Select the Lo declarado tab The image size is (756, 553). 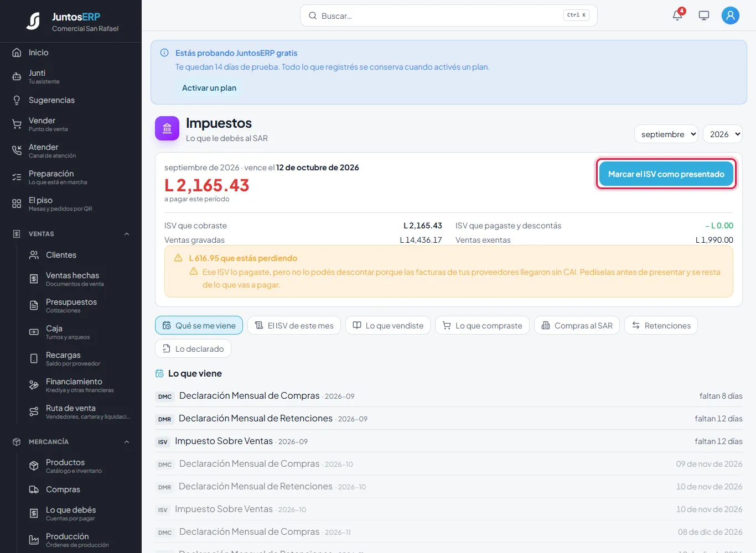(193, 349)
